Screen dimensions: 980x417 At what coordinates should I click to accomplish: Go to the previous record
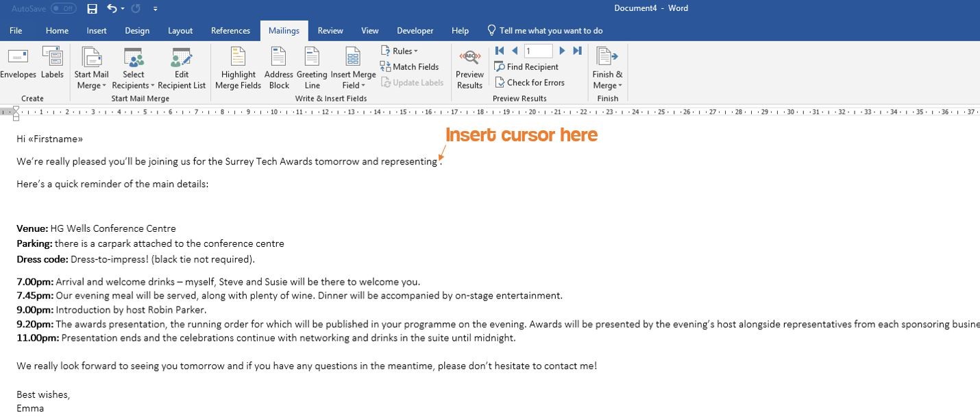515,51
